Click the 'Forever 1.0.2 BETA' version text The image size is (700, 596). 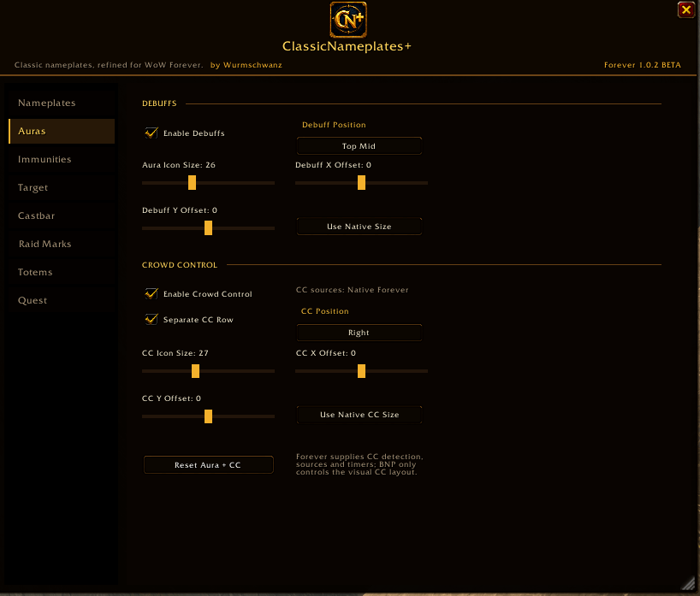point(642,65)
